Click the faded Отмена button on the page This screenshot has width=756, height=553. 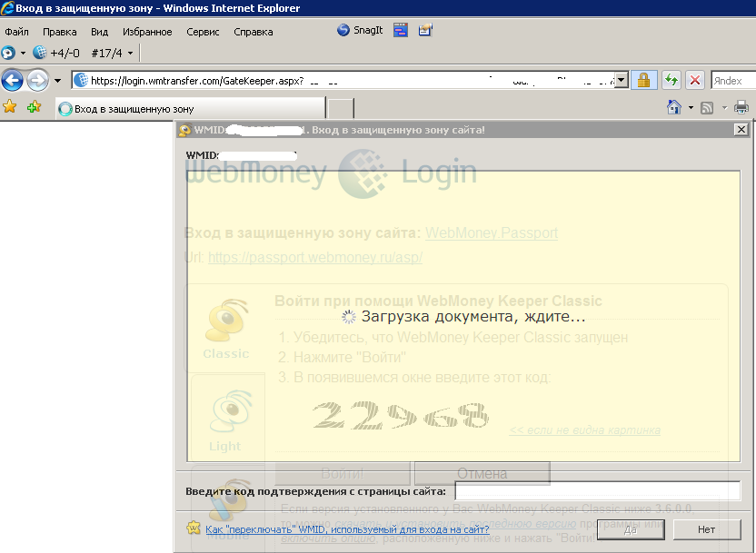tap(482, 473)
